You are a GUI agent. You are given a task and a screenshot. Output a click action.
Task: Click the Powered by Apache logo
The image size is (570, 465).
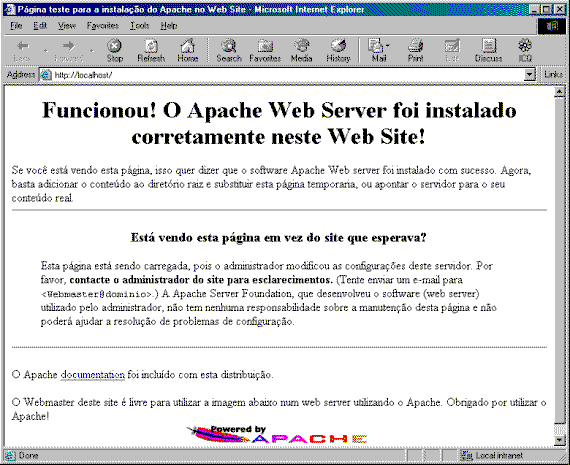(x=277, y=434)
